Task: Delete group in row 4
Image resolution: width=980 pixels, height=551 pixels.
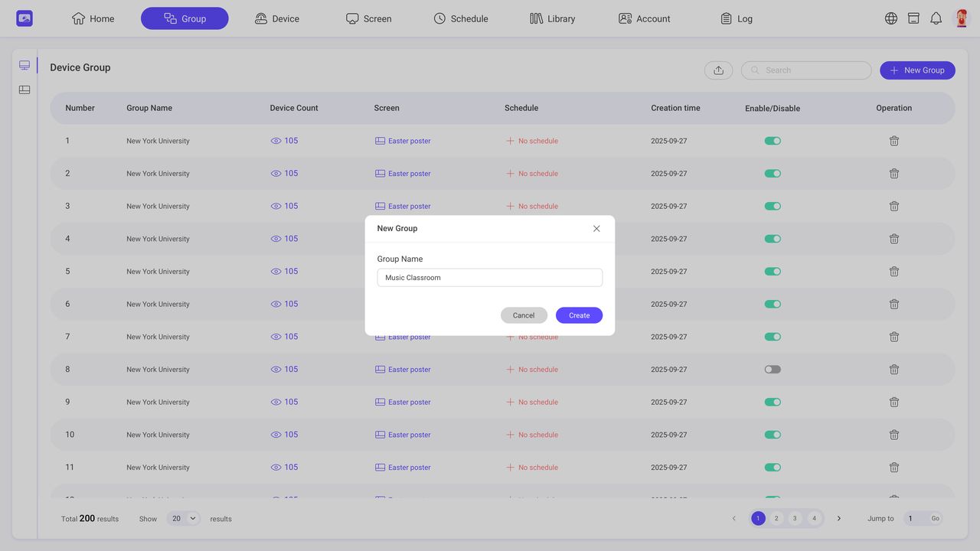Action: click(x=893, y=239)
